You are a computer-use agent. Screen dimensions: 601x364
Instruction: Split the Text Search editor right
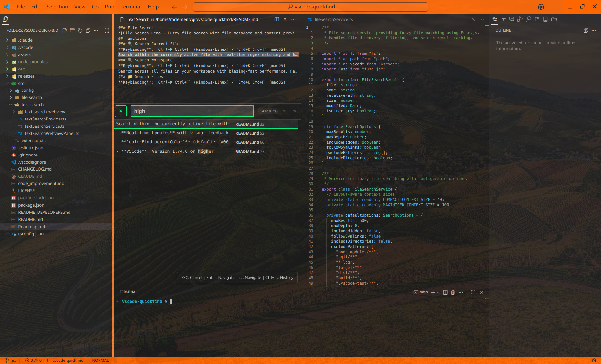[277, 19]
